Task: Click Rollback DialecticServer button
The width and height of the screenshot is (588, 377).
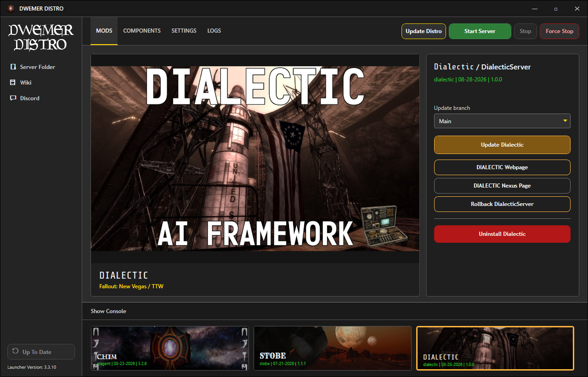Action: coord(502,204)
